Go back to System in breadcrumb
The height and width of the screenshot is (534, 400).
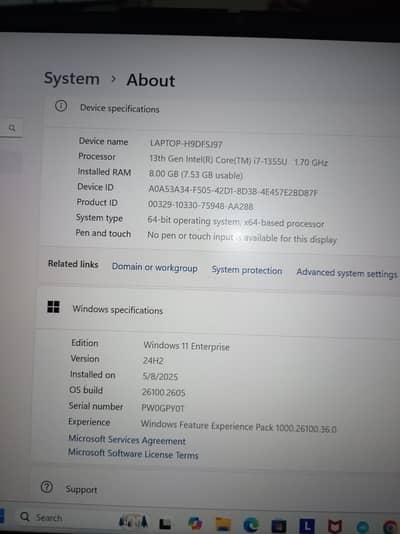pyautogui.click(x=72, y=79)
